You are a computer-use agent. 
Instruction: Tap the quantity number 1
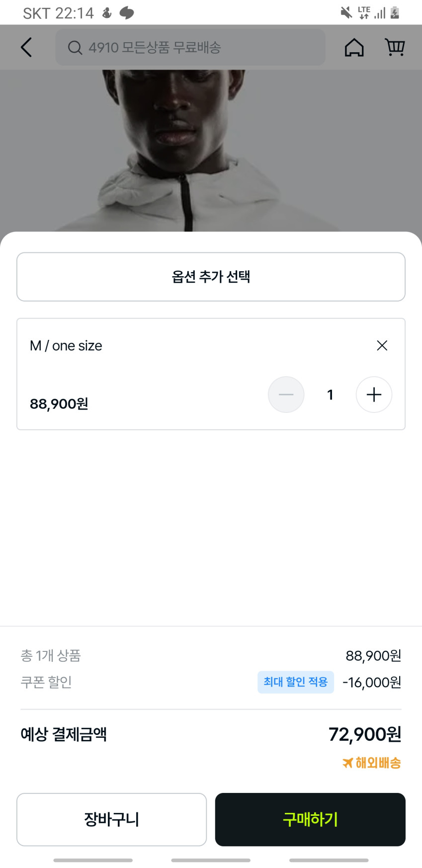pos(330,395)
